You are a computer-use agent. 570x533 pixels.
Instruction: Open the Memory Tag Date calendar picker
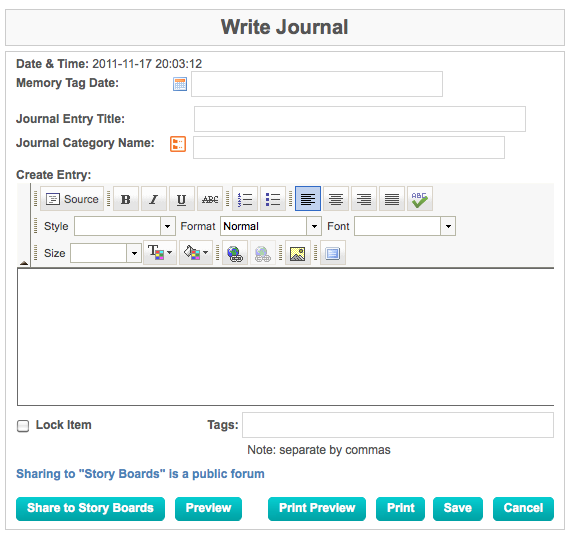click(180, 84)
